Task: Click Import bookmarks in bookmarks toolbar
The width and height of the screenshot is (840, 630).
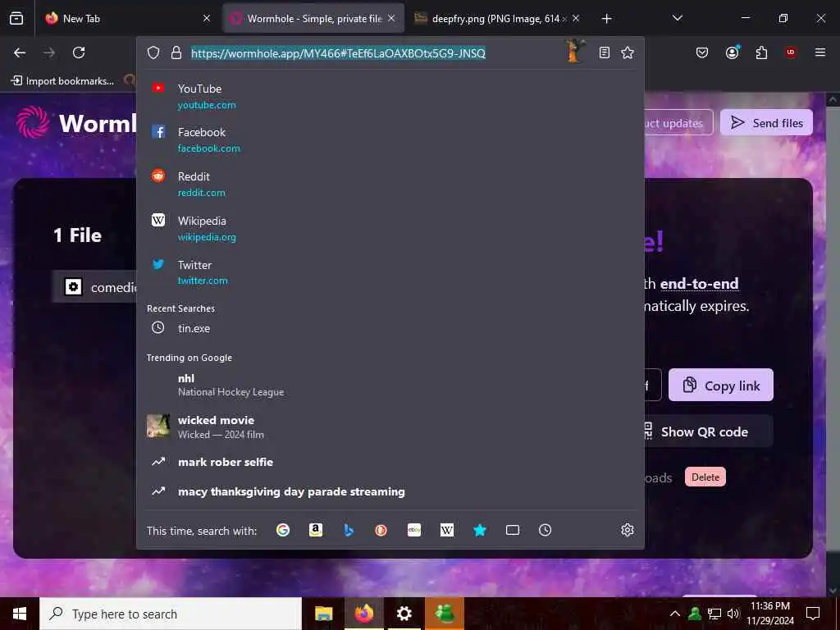Action: 62,81
